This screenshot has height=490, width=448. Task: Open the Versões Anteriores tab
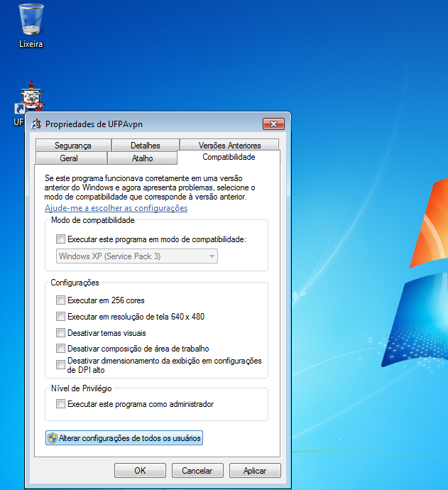click(229, 146)
